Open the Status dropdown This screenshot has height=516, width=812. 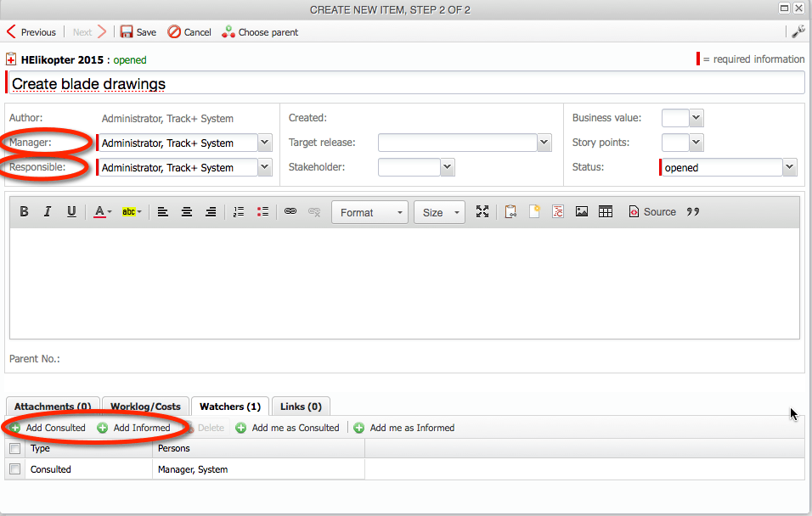tap(788, 167)
